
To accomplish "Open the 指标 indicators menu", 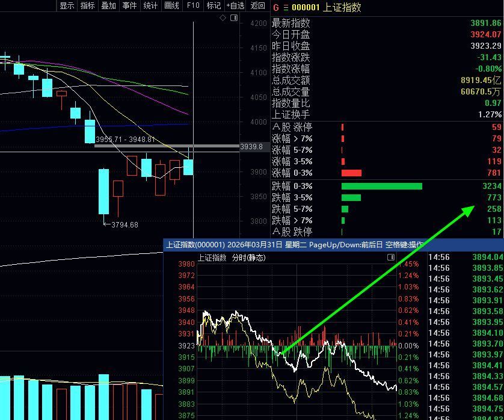I will click(87, 5).
